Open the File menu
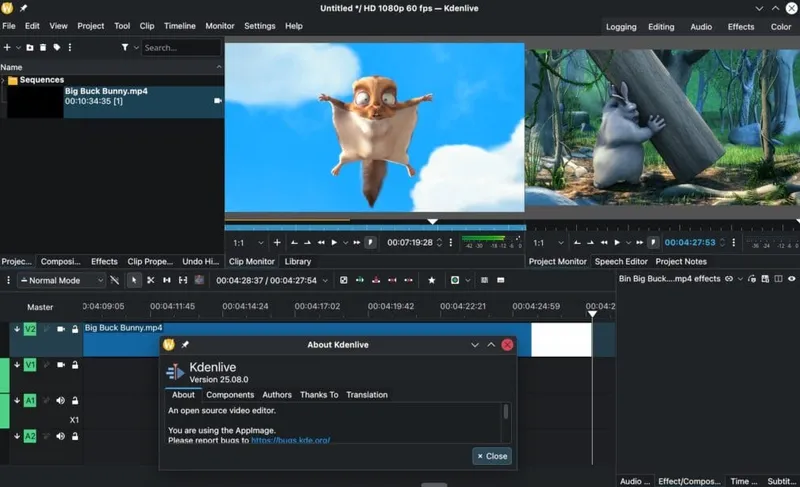This screenshot has height=487, width=800. tap(9, 26)
